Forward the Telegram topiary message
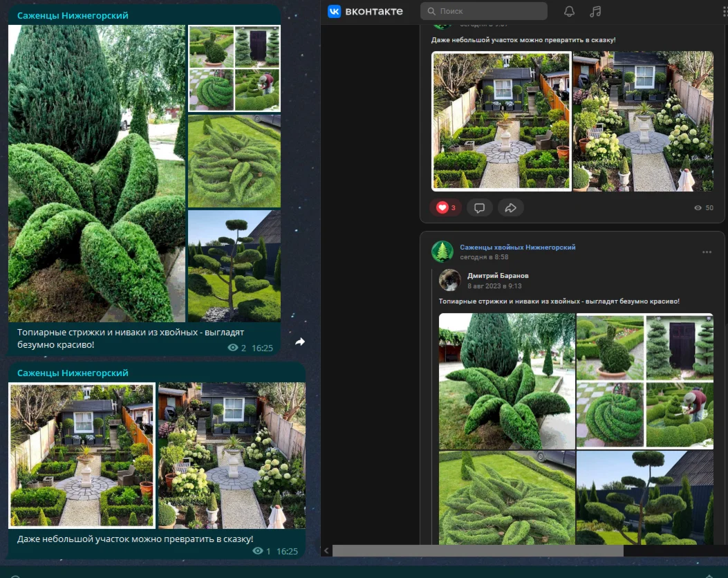Screen dimensions: 728x578 [x=300, y=342]
